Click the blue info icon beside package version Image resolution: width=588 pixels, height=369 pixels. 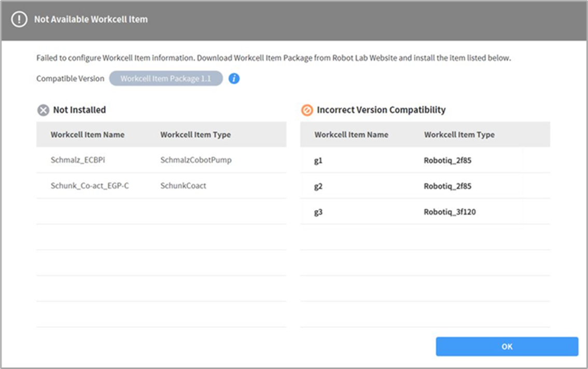pyautogui.click(x=234, y=79)
